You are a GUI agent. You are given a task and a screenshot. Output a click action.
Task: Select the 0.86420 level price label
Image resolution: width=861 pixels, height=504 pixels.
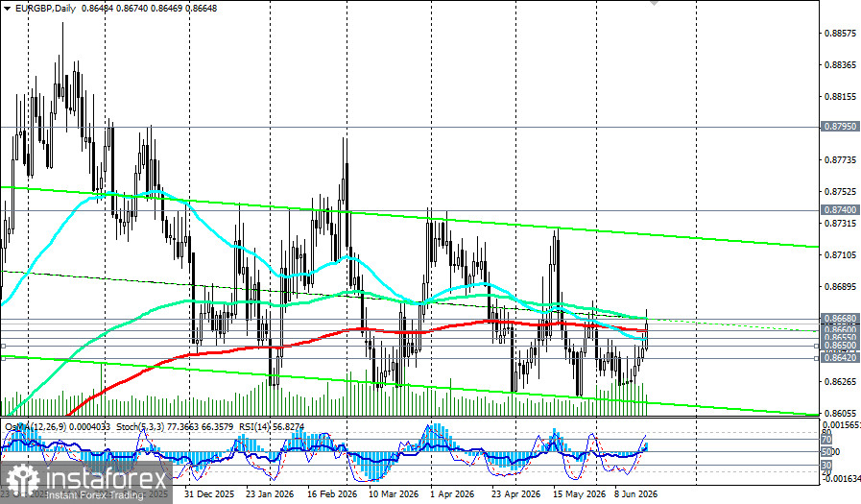pyautogui.click(x=840, y=357)
